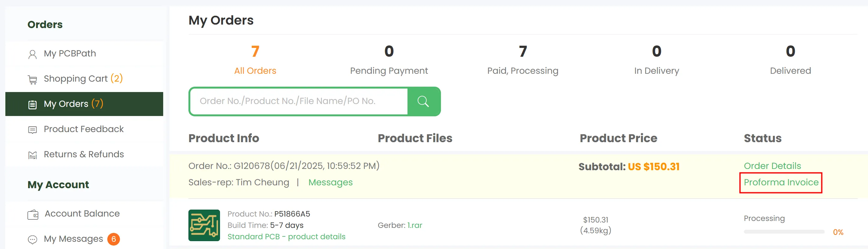Open Messages with sales-rep Tim Cheung
Viewport: 868px width, 249px height.
tap(330, 182)
